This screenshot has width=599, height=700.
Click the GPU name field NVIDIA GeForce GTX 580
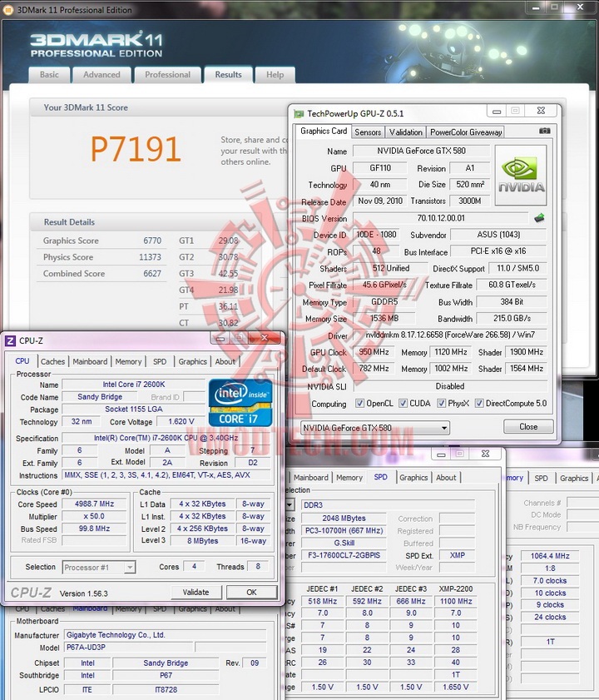pos(421,151)
